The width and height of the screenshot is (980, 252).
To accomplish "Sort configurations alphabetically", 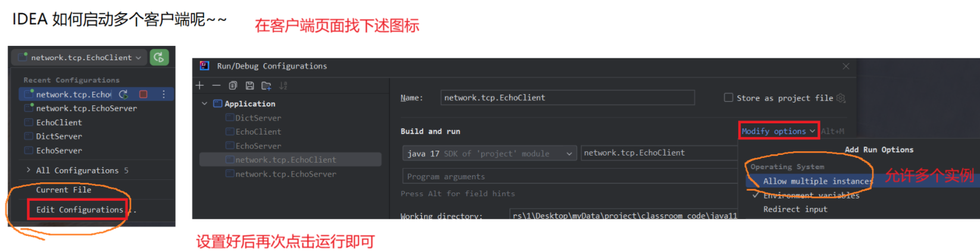I will click(283, 86).
